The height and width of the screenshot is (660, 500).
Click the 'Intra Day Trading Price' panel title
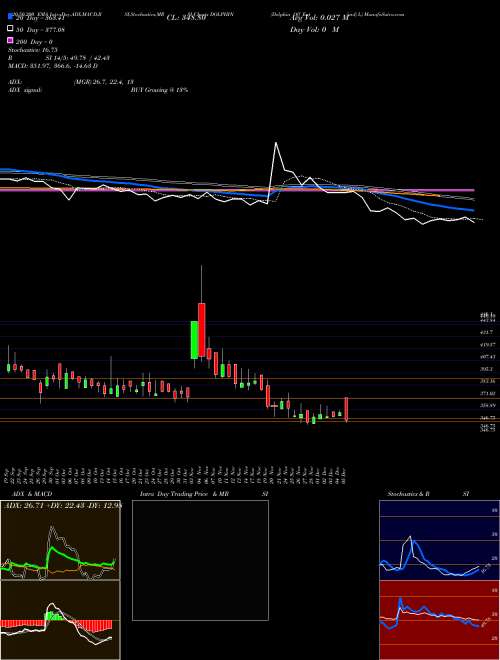pos(184,494)
